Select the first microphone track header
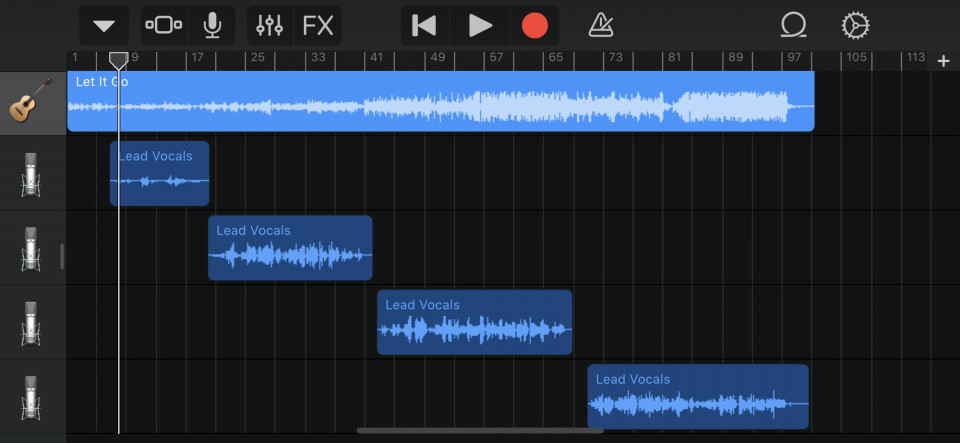 32,174
